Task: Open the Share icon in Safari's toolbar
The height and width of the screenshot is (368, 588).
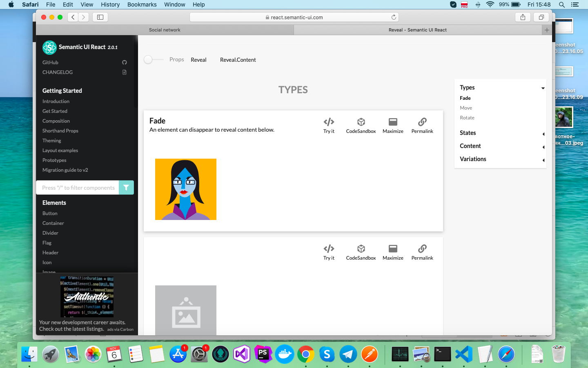Action: click(x=523, y=17)
